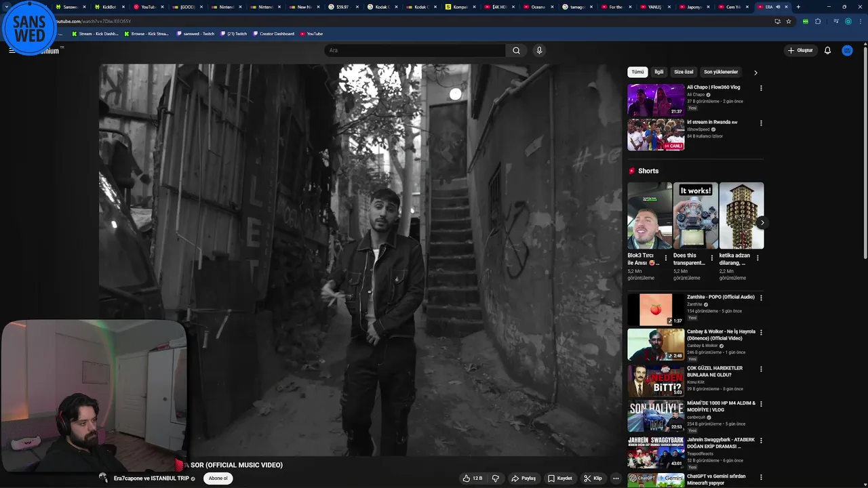Switch to the KickBot browser tab

tap(110, 7)
